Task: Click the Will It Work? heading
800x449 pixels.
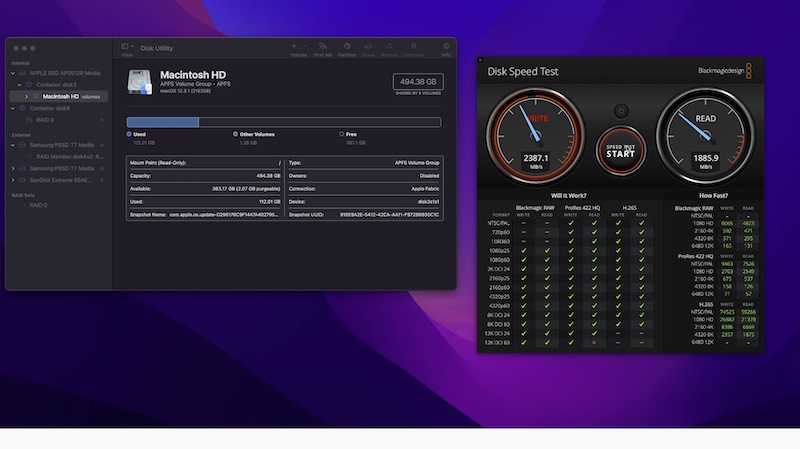Action: click(x=568, y=195)
